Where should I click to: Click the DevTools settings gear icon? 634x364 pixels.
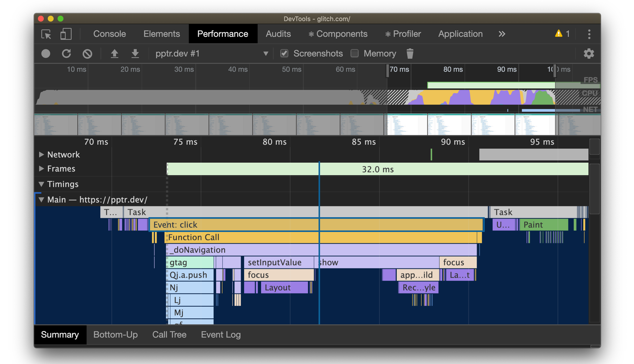click(588, 53)
